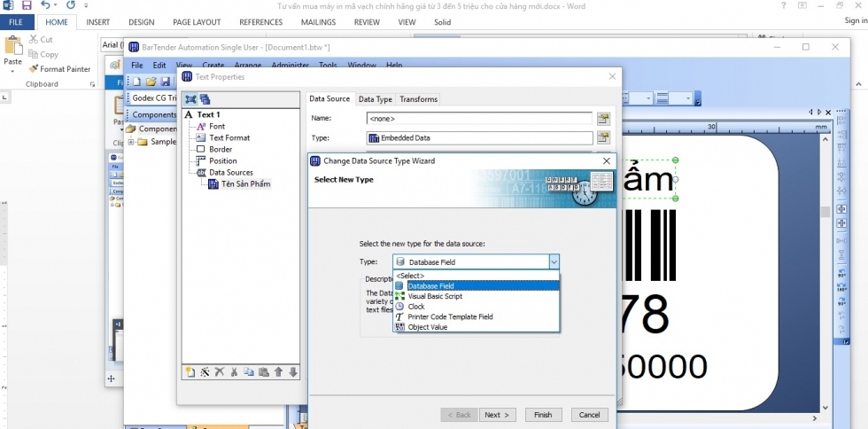The image size is (868, 429).
Task: Open the Type dropdown arrow in wizard
Action: tap(554, 261)
